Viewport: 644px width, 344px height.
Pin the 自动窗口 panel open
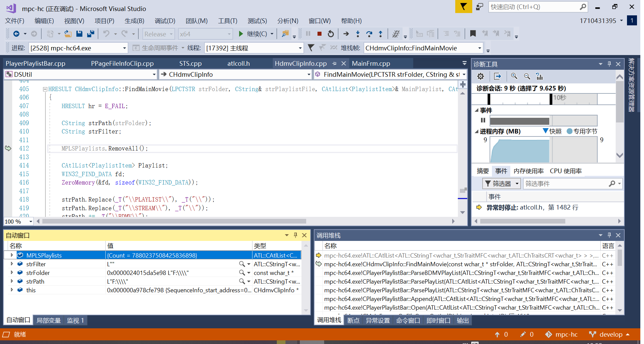tap(295, 235)
